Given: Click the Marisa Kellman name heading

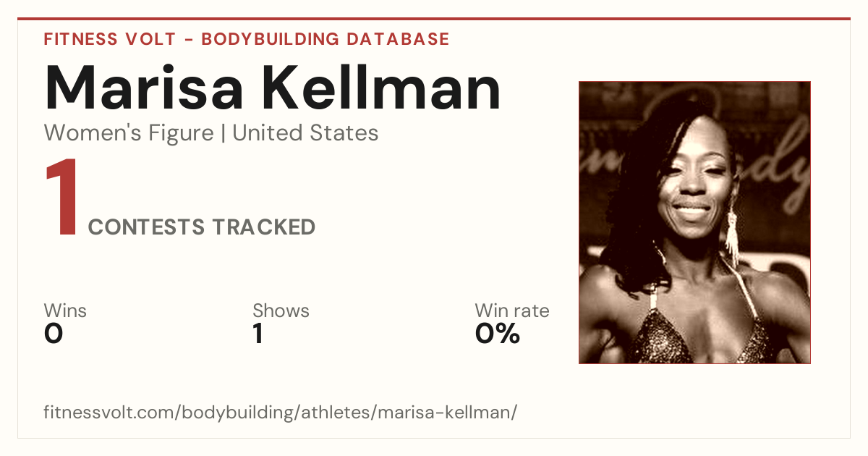Looking at the screenshot, I should click(273, 88).
